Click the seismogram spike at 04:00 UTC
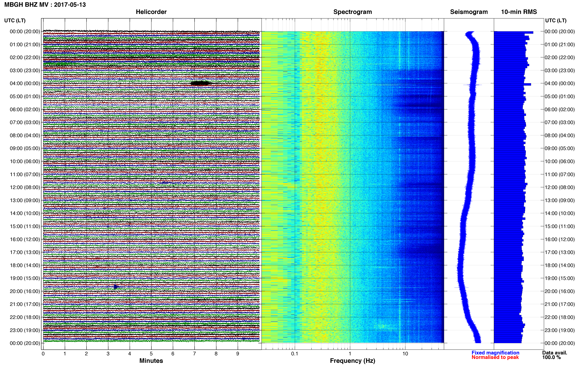This screenshot has height=368, width=588. [x=473, y=85]
